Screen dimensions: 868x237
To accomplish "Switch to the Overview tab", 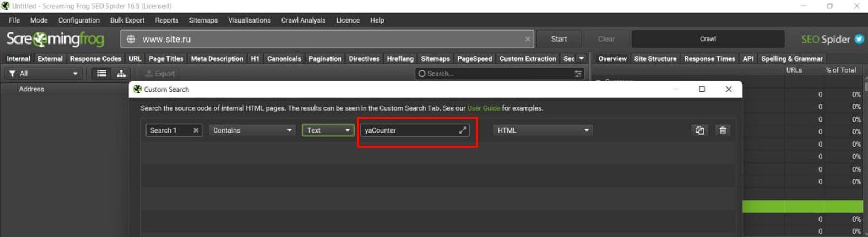I will pyautogui.click(x=612, y=59).
